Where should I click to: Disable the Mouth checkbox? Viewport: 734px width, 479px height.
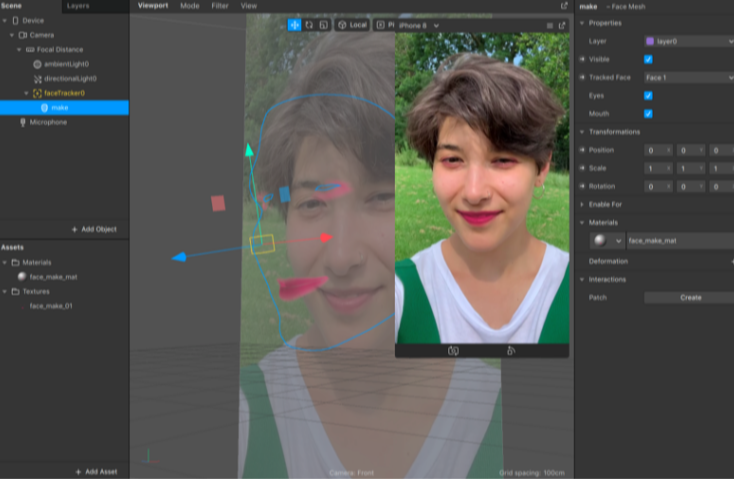[x=648, y=114]
